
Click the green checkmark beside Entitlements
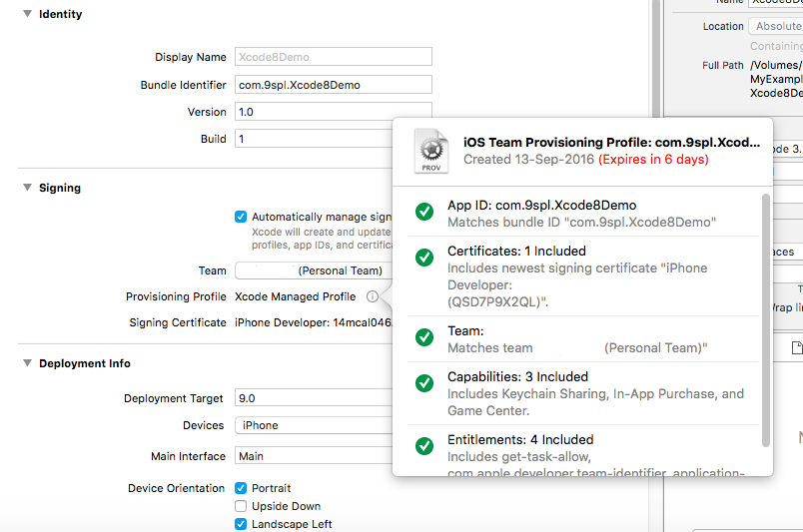[423, 447]
